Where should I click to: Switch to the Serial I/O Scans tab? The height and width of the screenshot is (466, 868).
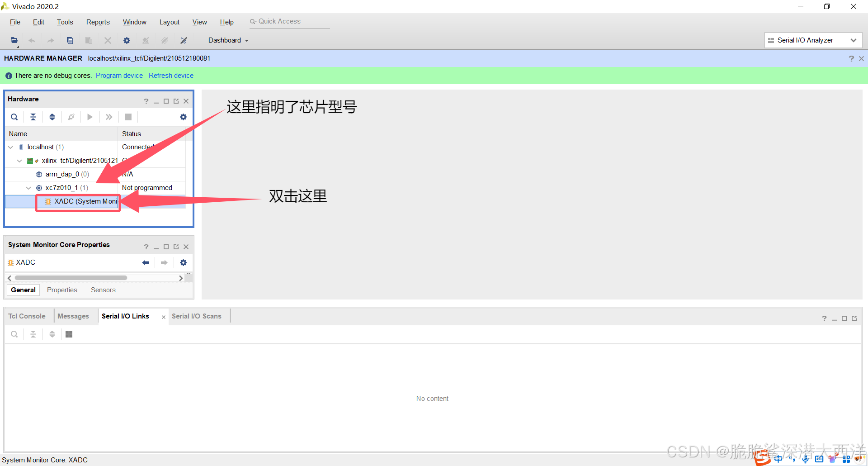(197, 316)
